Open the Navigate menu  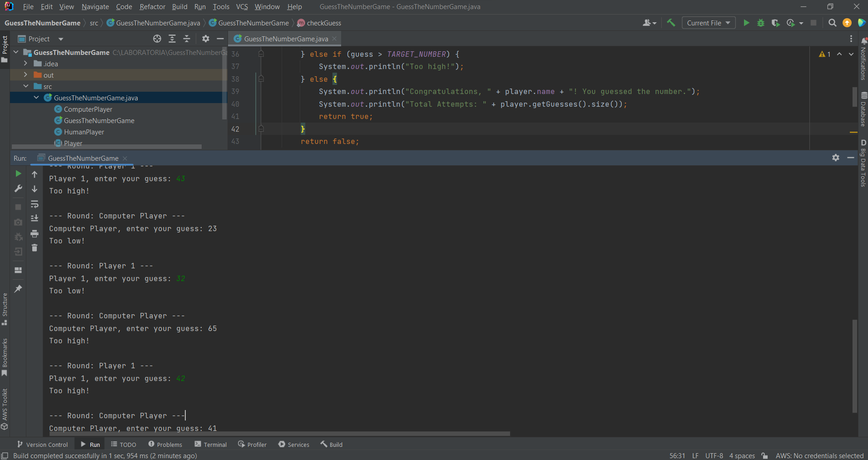point(95,6)
